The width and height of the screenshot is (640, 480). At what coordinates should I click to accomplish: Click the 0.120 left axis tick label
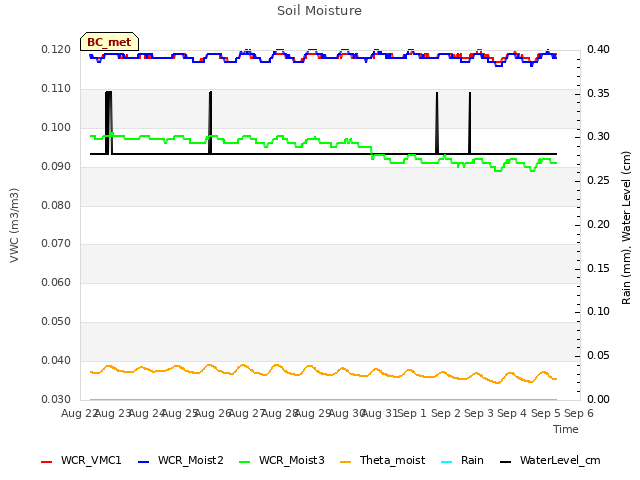coord(56,50)
